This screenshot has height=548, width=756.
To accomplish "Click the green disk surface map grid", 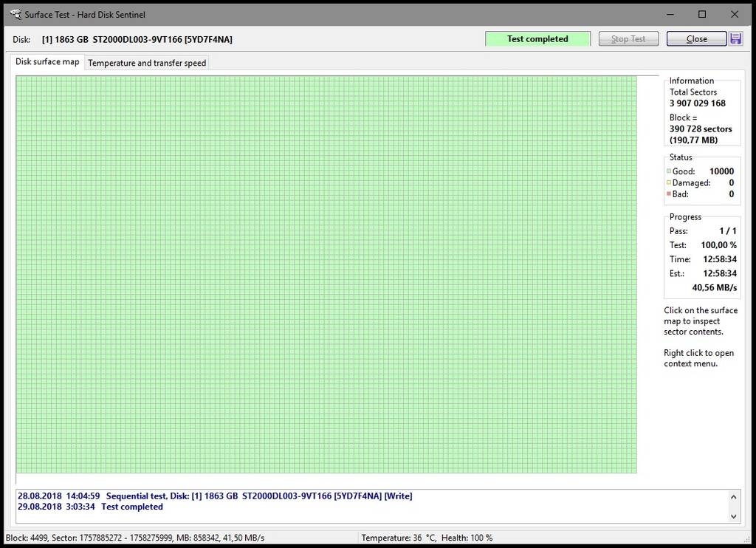I will pyautogui.click(x=326, y=275).
